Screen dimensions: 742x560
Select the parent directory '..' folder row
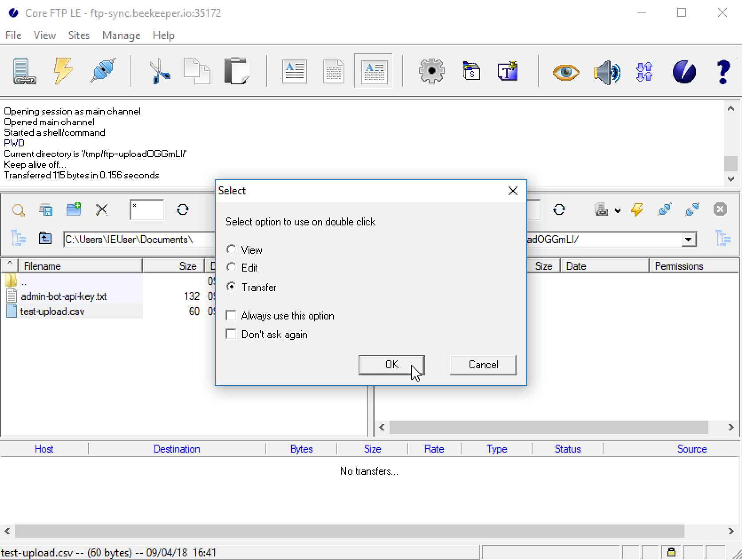click(x=24, y=281)
